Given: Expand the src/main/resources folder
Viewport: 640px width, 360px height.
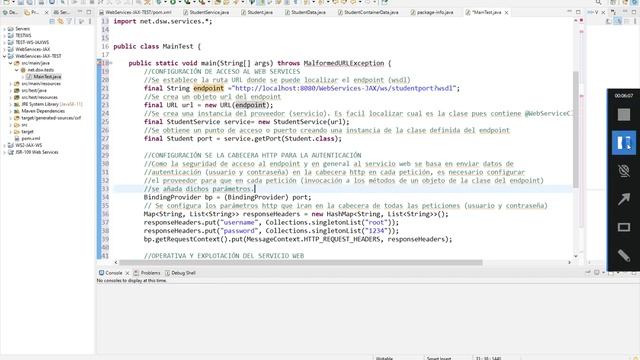Looking at the screenshot, I should coord(11,84).
